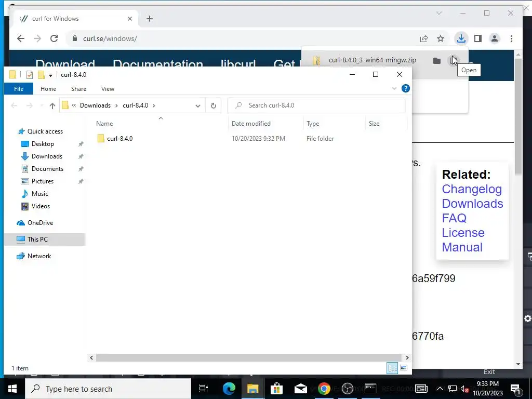532x399 pixels.
Task: Select Downloads in navigation pane
Action: [x=47, y=156]
